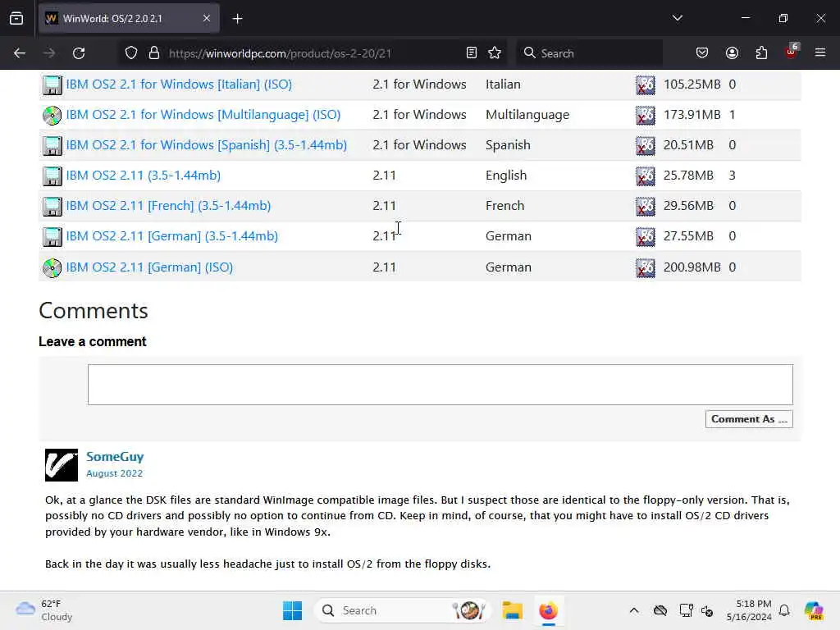Open the Windows Start menu
840x630 pixels.
click(x=293, y=610)
